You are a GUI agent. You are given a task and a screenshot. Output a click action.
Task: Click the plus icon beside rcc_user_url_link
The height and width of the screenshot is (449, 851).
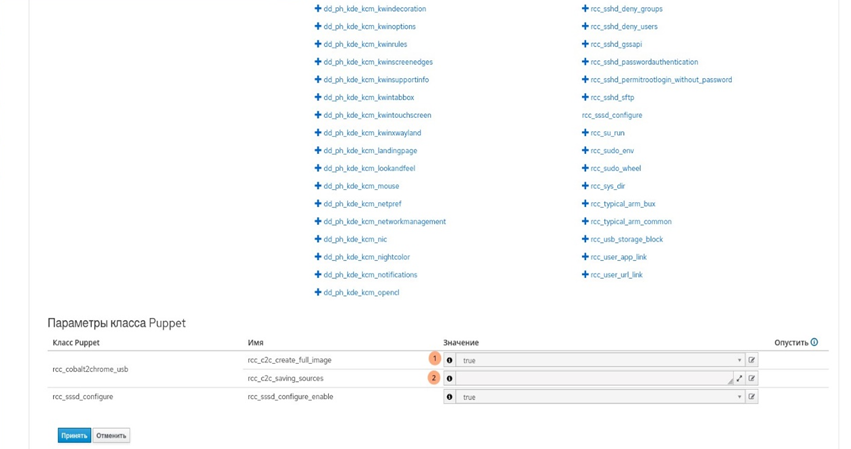point(585,275)
